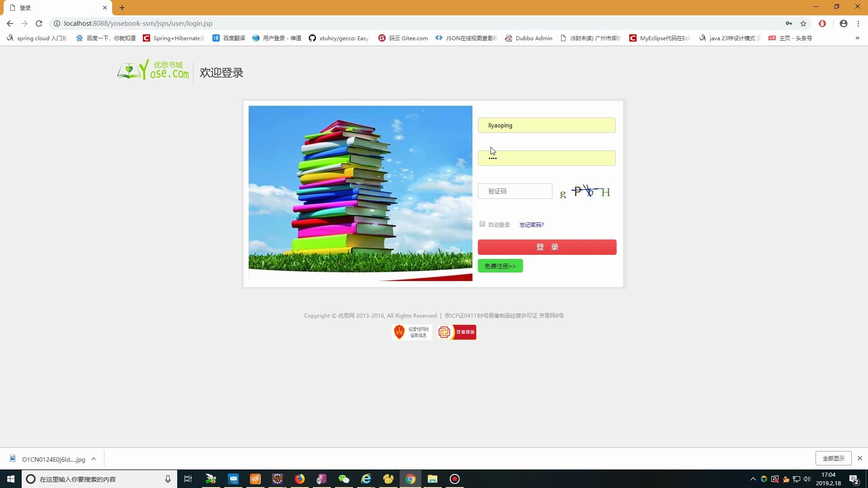The image size is (868, 488).
Task: View site information for localhost
Action: click(x=57, y=23)
